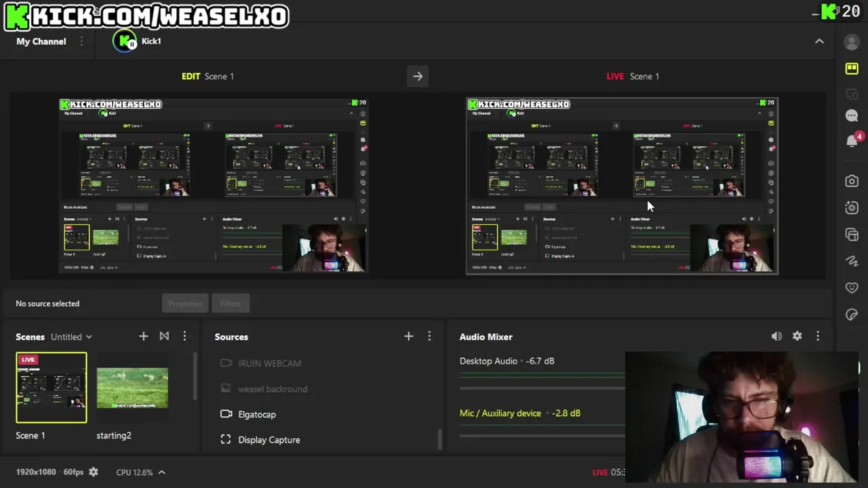The height and width of the screenshot is (488, 868).
Task: Click the starting2 name label
Action: click(114, 435)
